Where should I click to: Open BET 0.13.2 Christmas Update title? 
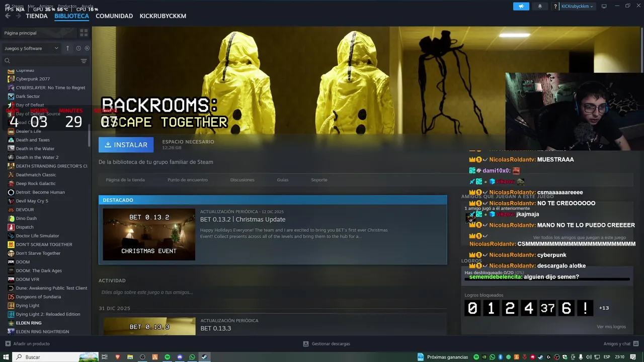click(x=243, y=219)
